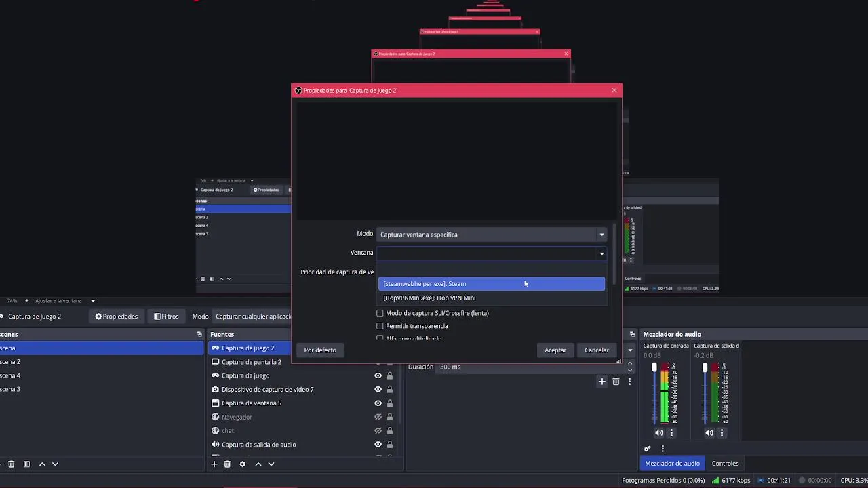The width and height of the screenshot is (868, 488).
Task: Click the Por defecto button
Action: click(320, 350)
